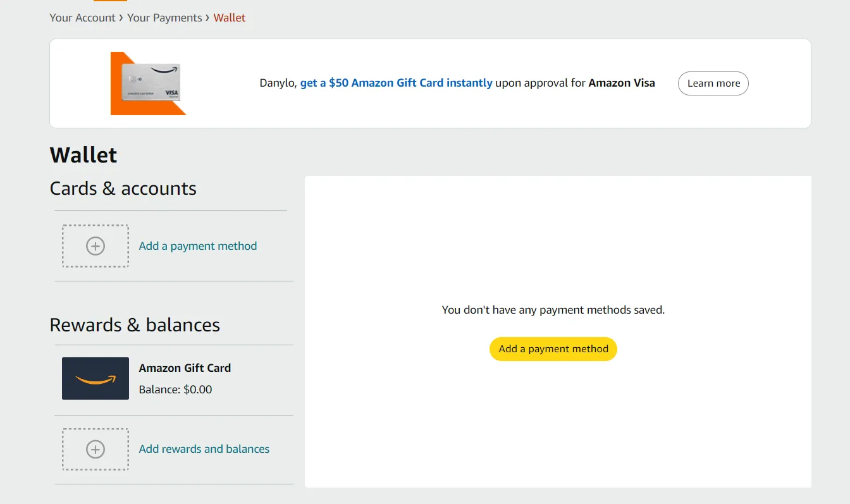Open the 'Add a payment method' sidebar link
The image size is (850, 504).
click(x=198, y=246)
